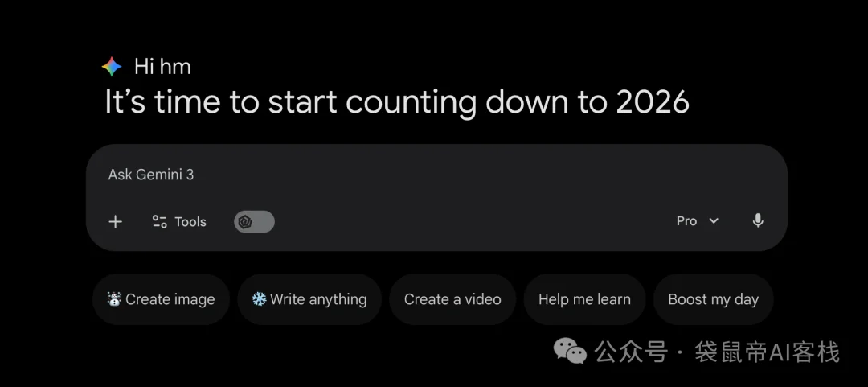Click the snowman emoji on Create image
This screenshot has height=387, width=868.
[114, 299]
